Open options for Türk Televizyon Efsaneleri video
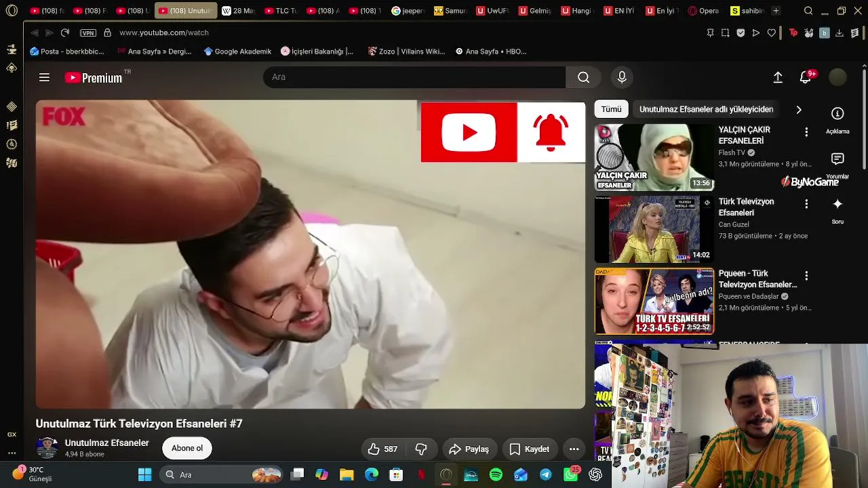Image resolution: width=868 pixels, height=488 pixels. (806, 204)
